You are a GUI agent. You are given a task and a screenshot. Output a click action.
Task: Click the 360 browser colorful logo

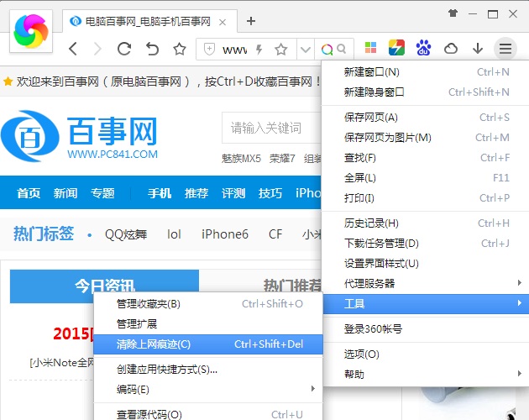31,31
